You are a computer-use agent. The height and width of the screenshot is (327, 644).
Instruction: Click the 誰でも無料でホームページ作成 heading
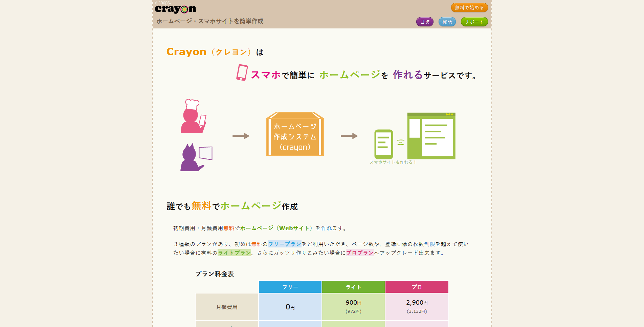tap(232, 206)
